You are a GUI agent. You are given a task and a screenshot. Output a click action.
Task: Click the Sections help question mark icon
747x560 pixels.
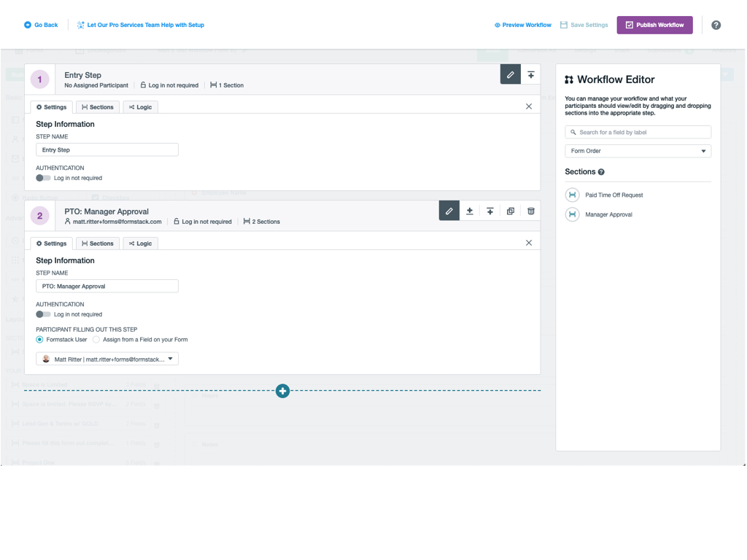pos(600,171)
